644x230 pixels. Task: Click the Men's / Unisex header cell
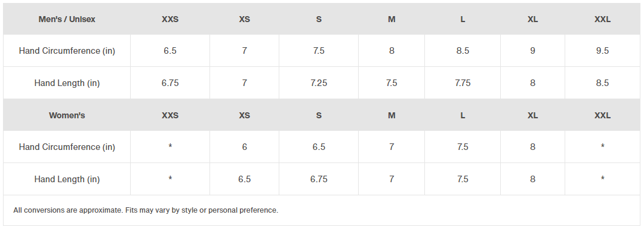point(67,19)
